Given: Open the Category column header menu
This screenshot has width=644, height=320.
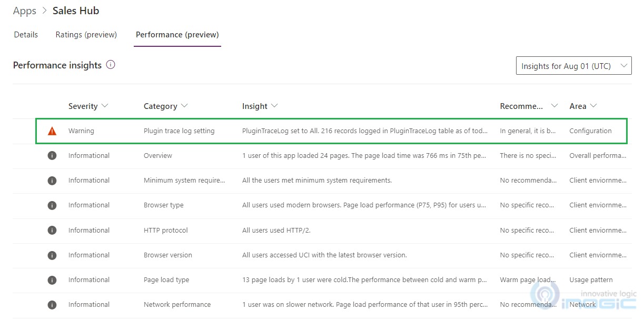Looking at the screenshot, I should (x=165, y=106).
